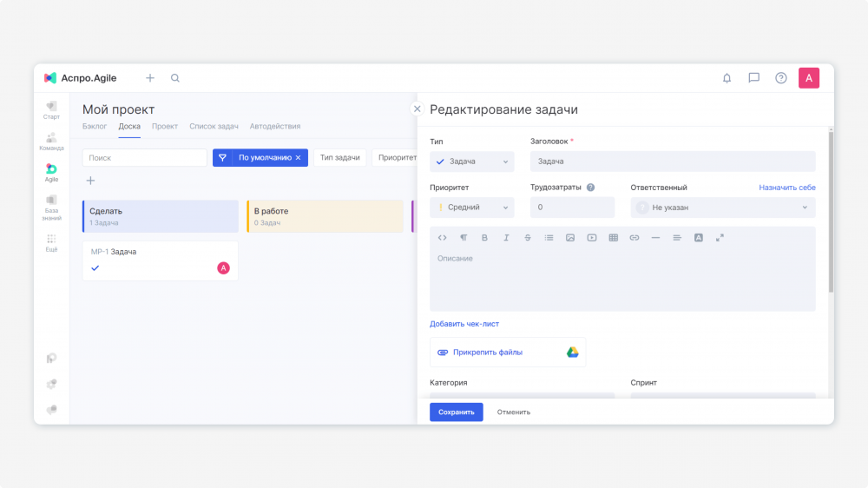Viewport: 868px width, 488px height.
Task: Insert horizontal line in description
Action: tap(655, 238)
